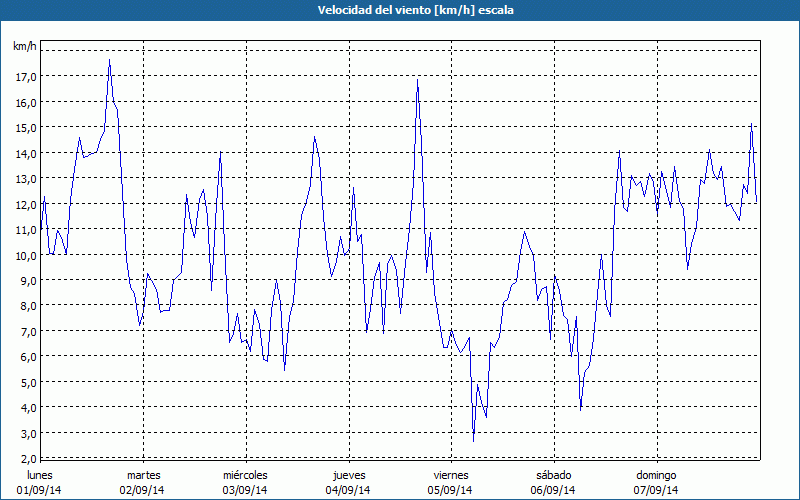Click the km/h unit label on the y-axis
This screenshot has width=800, height=500.
pyautogui.click(x=24, y=46)
